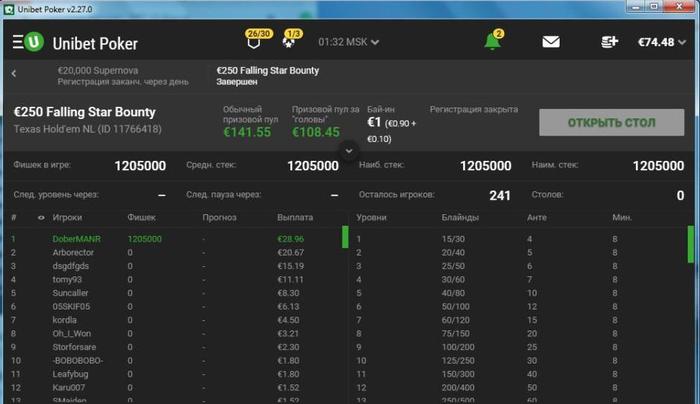Click the Анте column header

537,218
